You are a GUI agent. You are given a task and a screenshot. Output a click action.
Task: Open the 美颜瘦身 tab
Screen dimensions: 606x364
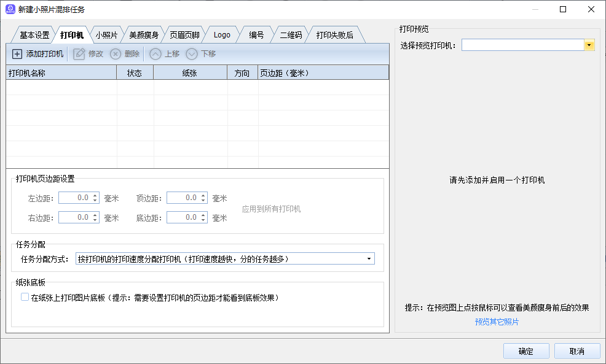click(144, 35)
